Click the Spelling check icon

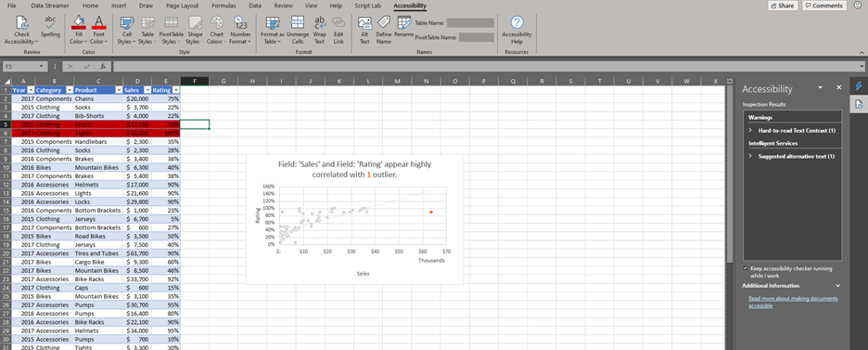tap(50, 27)
